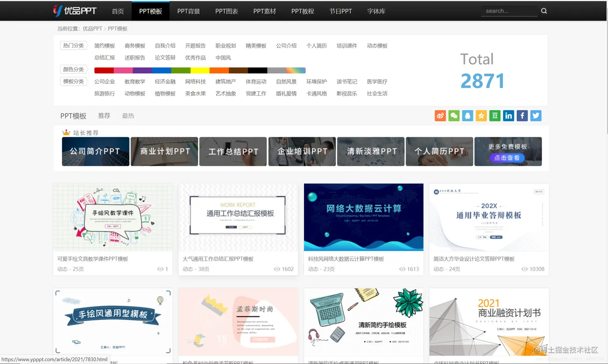Click the WeChat share icon
This screenshot has width=608, height=364.
pyautogui.click(x=454, y=115)
